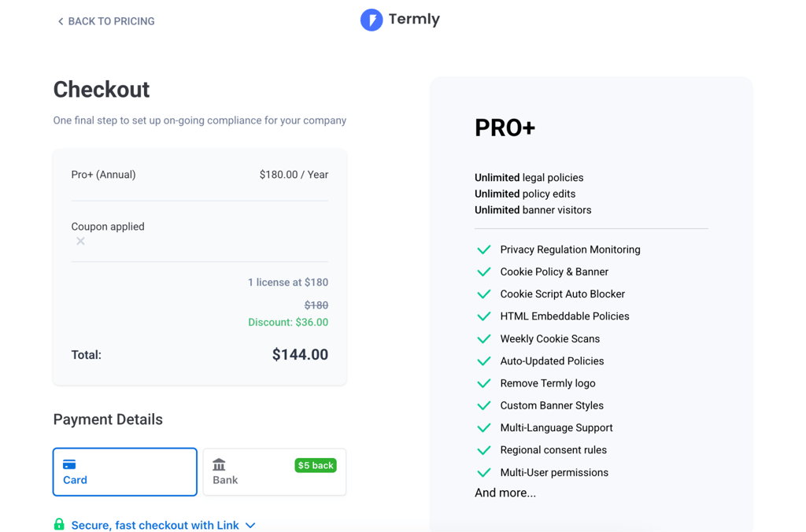The width and height of the screenshot is (806, 532).
Task: Click checkmark beside Privacy Regulation Monitoring
Action: [x=484, y=249]
